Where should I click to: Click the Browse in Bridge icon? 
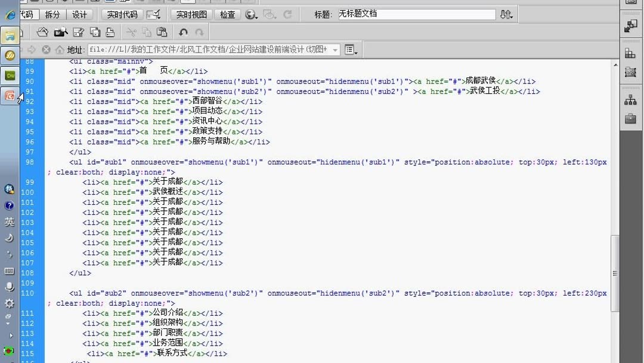[61, 33]
